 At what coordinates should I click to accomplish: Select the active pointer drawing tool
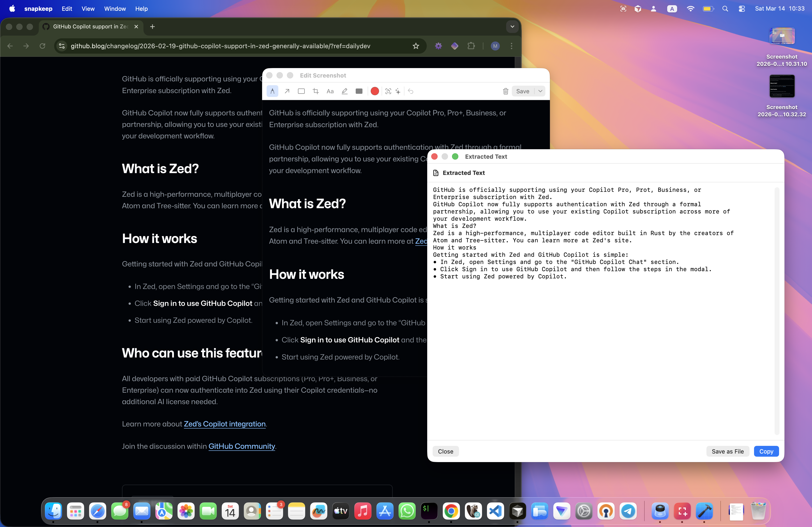click(x=272, y=91)
